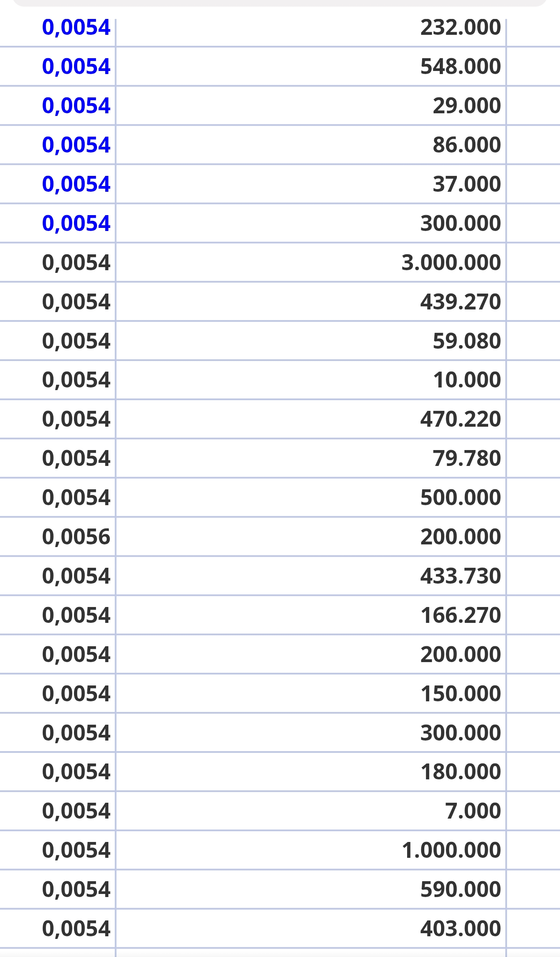Click 200.000 beside the 0,0056 price
The image size is (560, 957).
tap(460, 537)
